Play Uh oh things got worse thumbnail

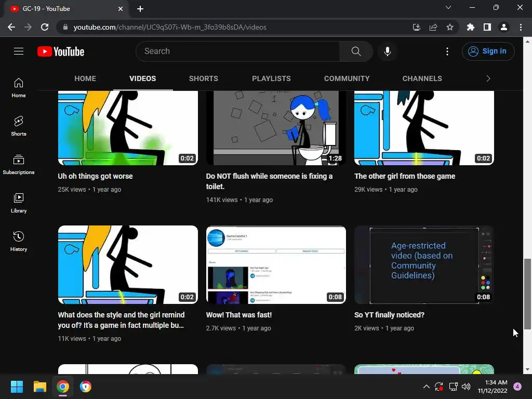pos(128,128)
